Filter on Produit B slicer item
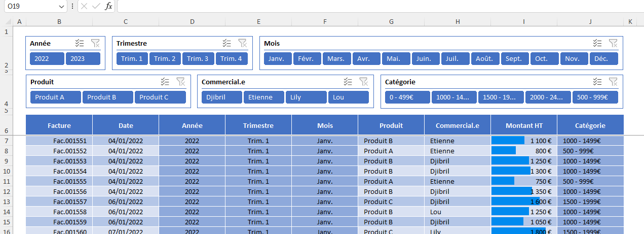644x234 pixels. tap(108, 97)
